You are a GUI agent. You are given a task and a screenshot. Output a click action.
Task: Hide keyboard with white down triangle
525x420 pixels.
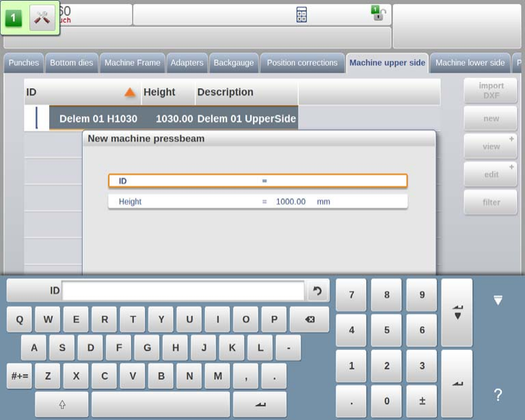tap(498, 300)
